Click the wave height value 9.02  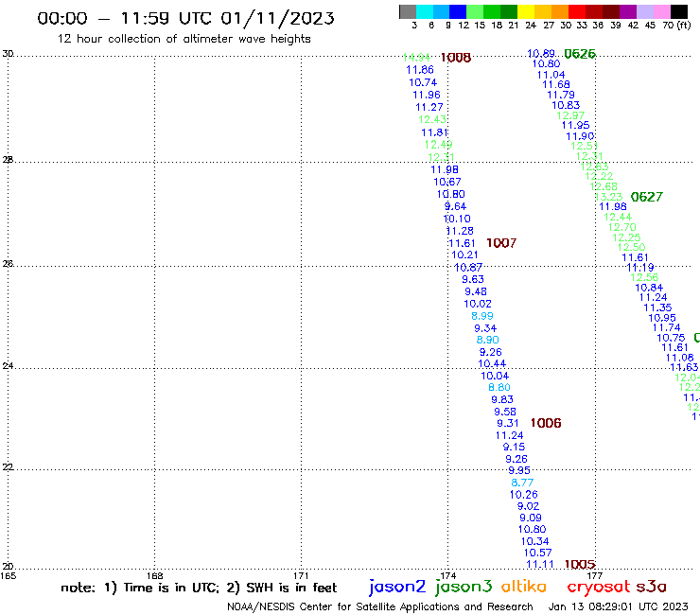[x=529, y=506]
